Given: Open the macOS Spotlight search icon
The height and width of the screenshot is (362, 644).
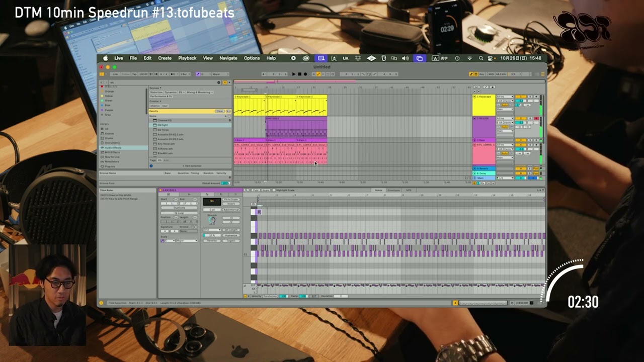Looking at the screenshot, I should tap(481, 58).
